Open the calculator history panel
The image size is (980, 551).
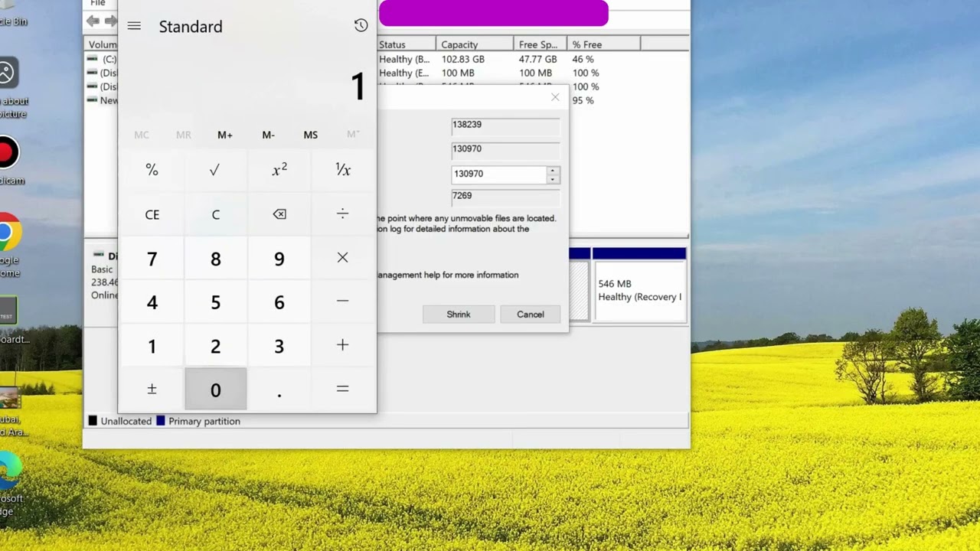(361, 25)
